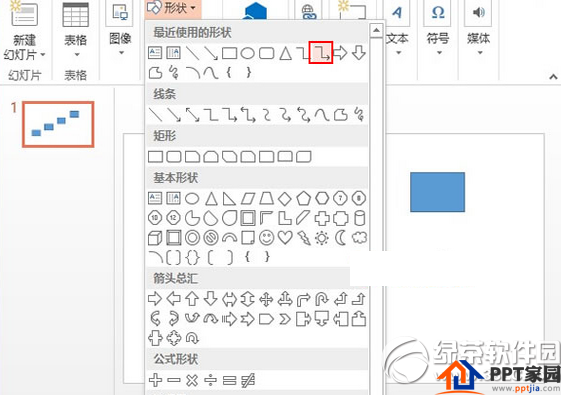This screenshot has height=395, width=561.
Task: Select the pentagon arrow shape under 箭头总汇
Action: 266,319
